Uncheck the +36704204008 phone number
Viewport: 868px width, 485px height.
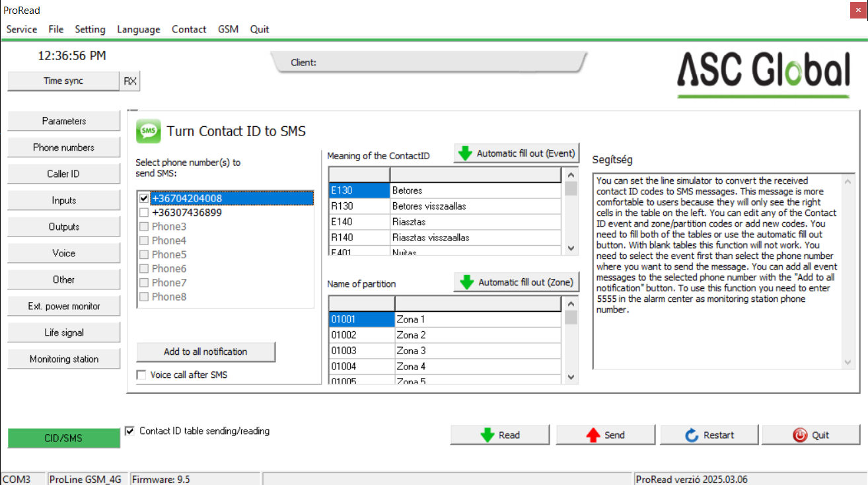tap(143, 198)
